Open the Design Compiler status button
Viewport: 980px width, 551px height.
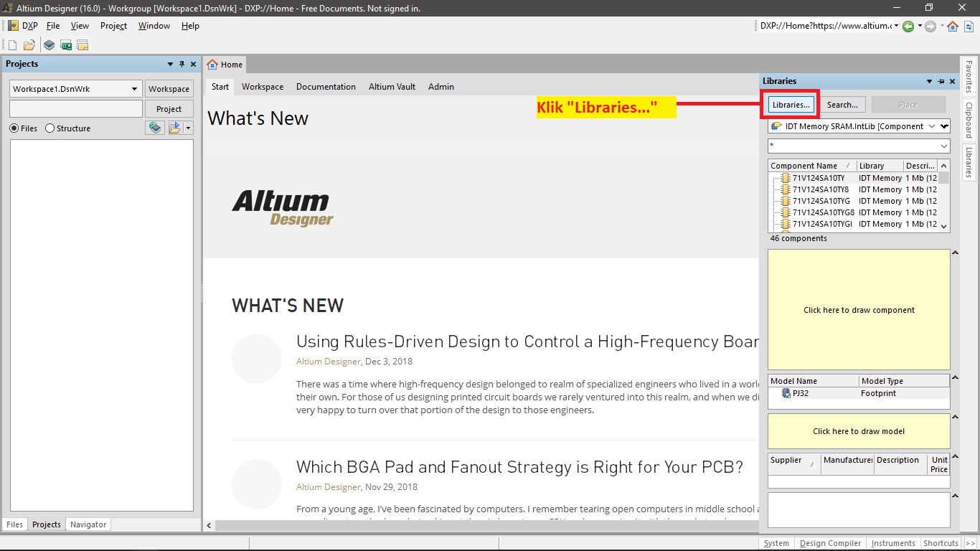pos(830,543)
